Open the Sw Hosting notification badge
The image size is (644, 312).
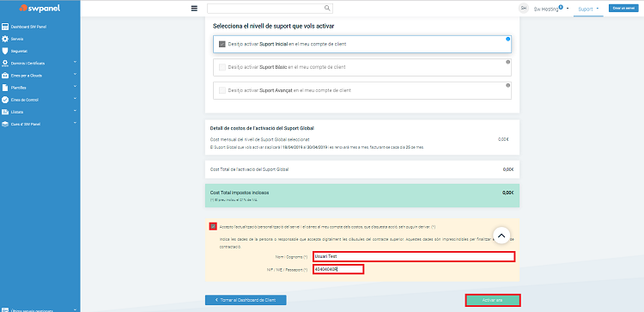tap(561, 7)
